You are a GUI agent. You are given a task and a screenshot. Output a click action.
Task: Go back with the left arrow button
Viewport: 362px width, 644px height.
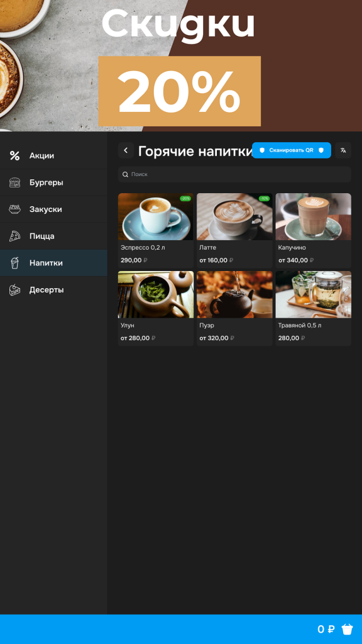pos(126,150)
